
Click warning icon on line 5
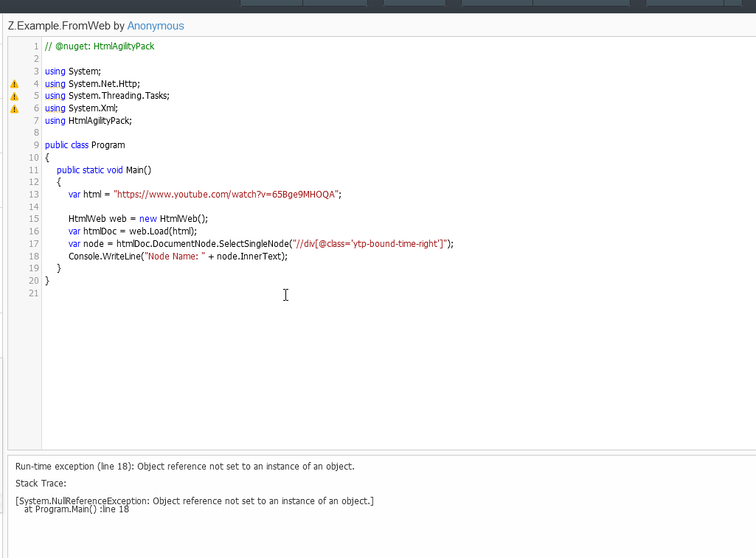pos(15,97)
